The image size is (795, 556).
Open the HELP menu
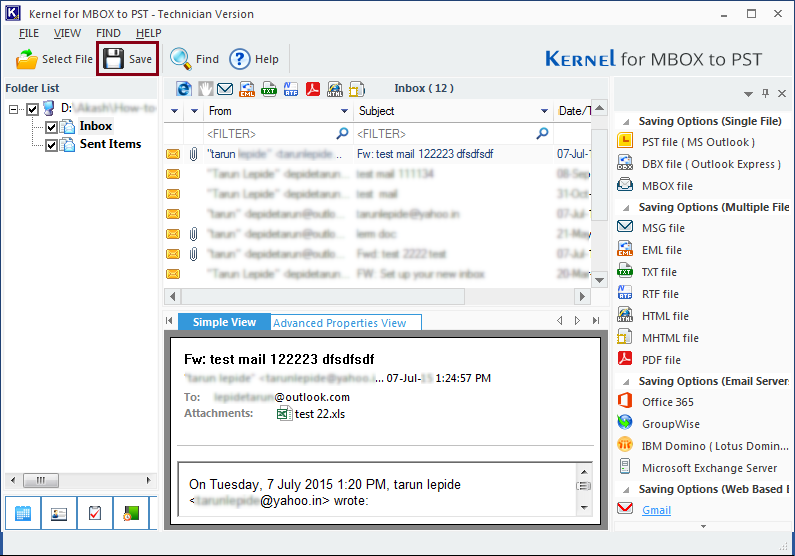[x=148, y=33]
